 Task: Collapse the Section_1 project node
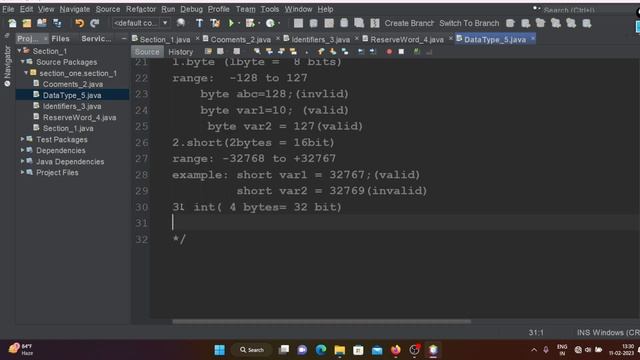coord(19,51)
